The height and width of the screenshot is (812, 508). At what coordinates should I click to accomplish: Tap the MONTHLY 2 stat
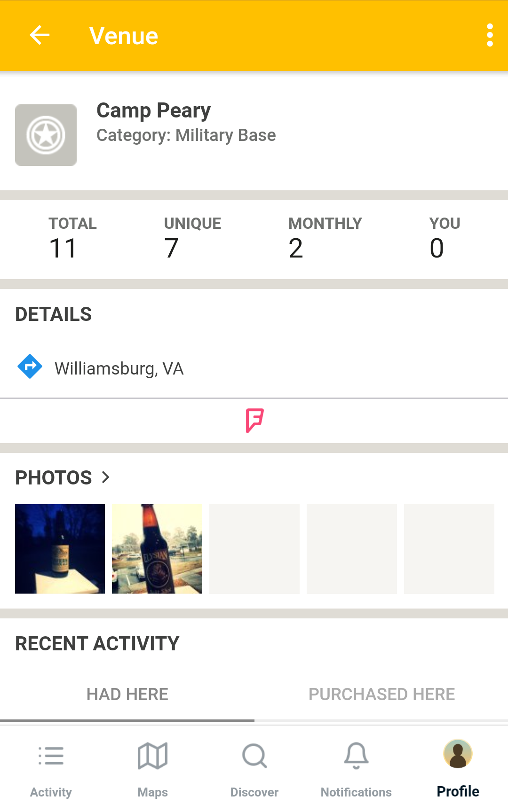[325, 238]
